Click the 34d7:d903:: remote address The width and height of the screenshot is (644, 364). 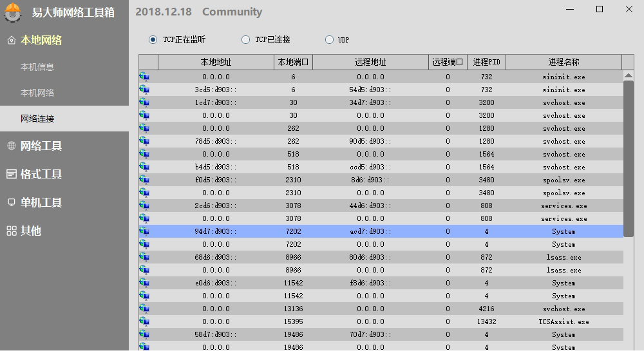370,102
